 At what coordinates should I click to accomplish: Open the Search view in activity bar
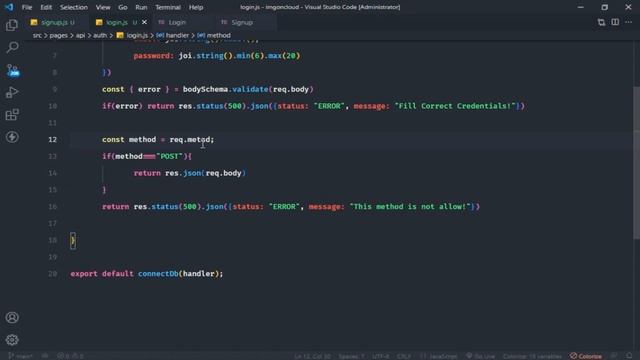[12, 47]
